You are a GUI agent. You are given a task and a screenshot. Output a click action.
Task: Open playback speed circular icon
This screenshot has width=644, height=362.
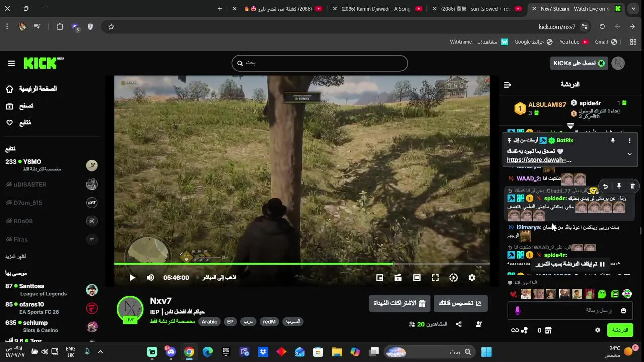click(x=453, y=278)
